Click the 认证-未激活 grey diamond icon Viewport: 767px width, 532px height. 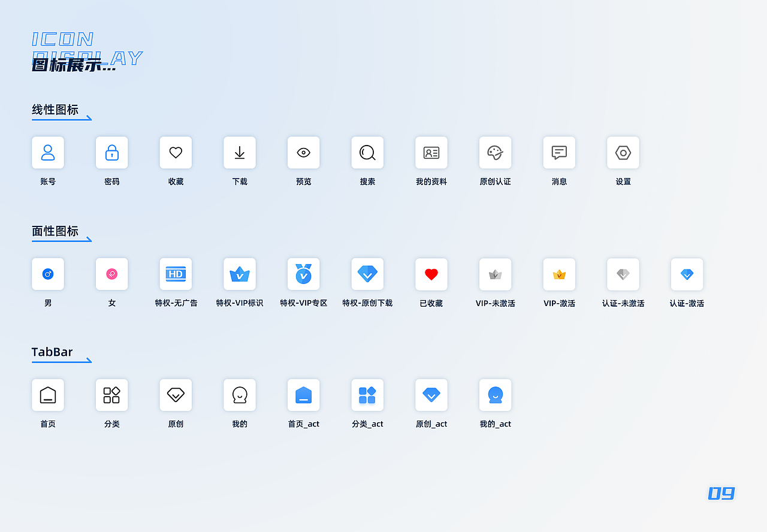(x=623, y=274)
